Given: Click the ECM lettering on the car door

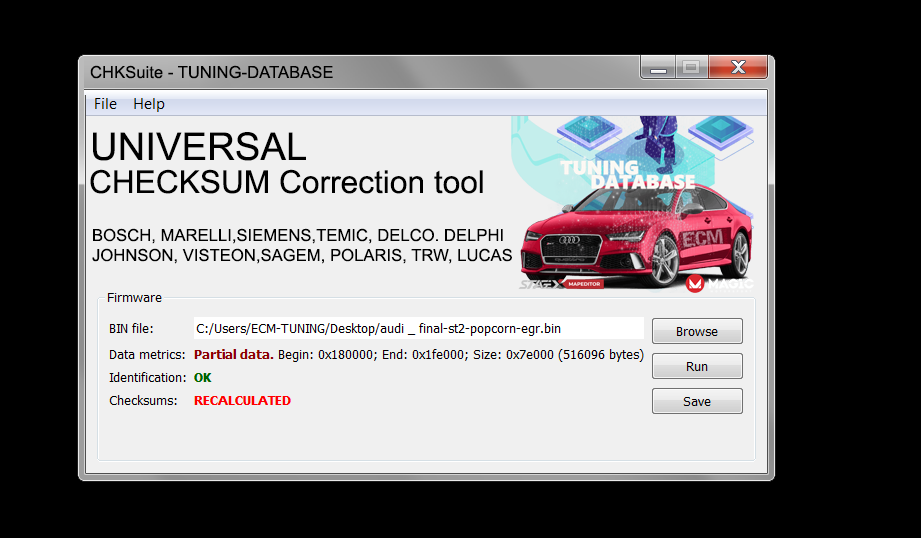Looking at the screenshot, I should tap(702, 239).
